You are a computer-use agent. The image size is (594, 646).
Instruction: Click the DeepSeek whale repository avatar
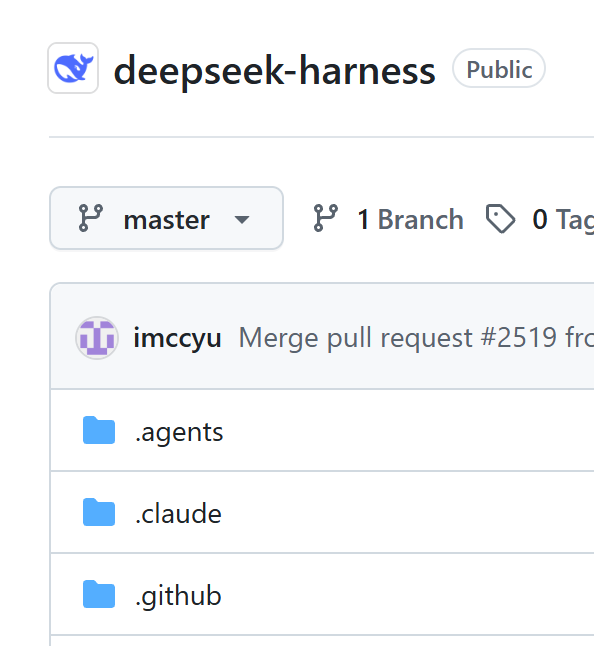(73, 68)
